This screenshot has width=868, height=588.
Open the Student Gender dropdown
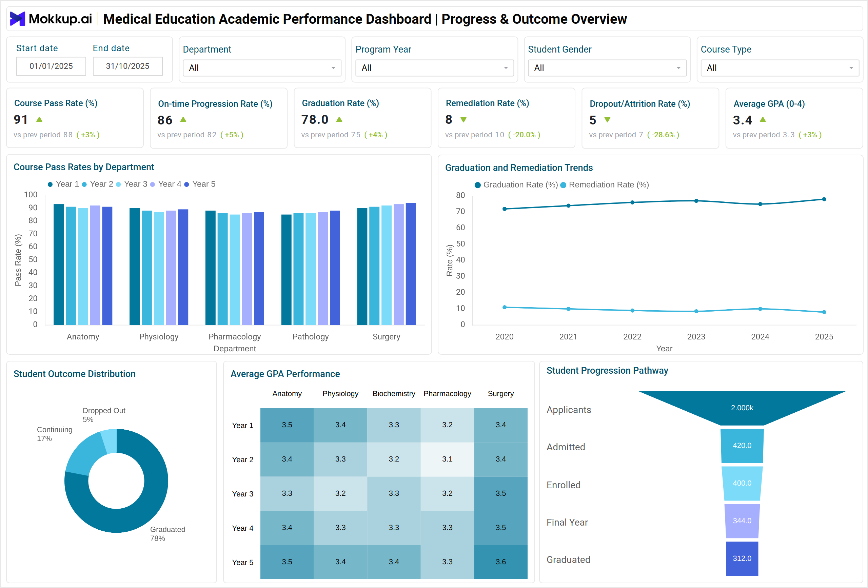click(x=607, y=68)
